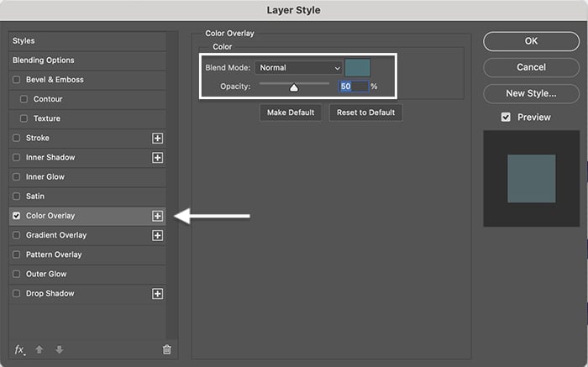Tick the Inner Shadow checkbox
This screenshot has width=588, height=367.
pos(17,157)
